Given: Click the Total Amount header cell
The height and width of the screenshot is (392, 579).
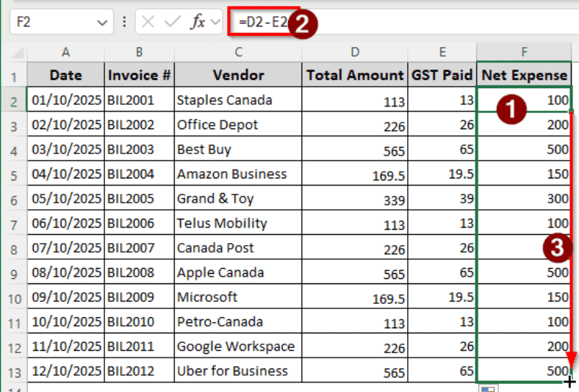Looking at the screenshot, I should click(x=355, y=75).
